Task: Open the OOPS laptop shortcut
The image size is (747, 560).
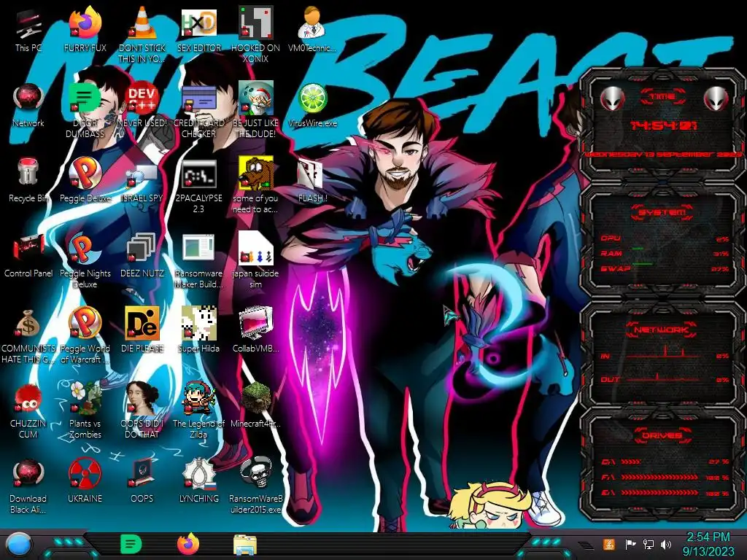Action: tap(142, 480)
